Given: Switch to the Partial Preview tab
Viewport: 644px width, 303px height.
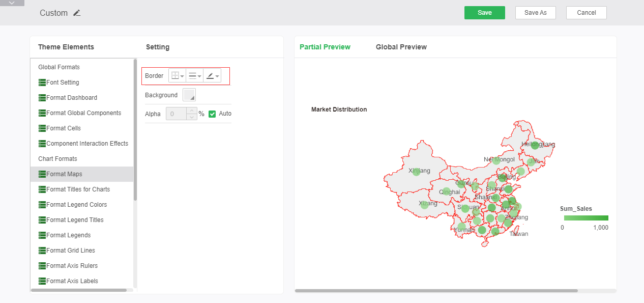Looking at the screenshot, I should pos(325,47).
